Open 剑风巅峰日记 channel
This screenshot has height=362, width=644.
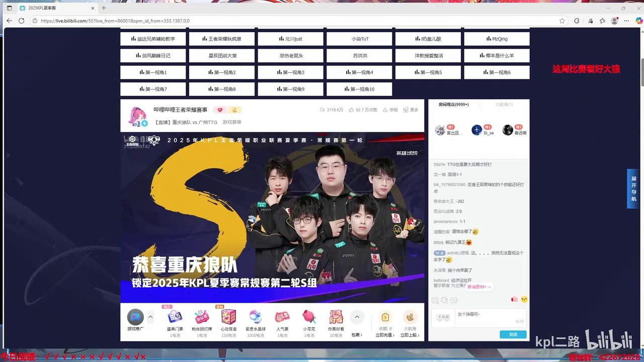153,55
